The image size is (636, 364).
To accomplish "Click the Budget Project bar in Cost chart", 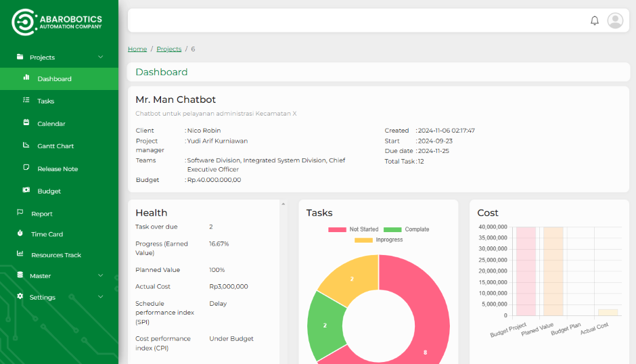I will 526,271.
